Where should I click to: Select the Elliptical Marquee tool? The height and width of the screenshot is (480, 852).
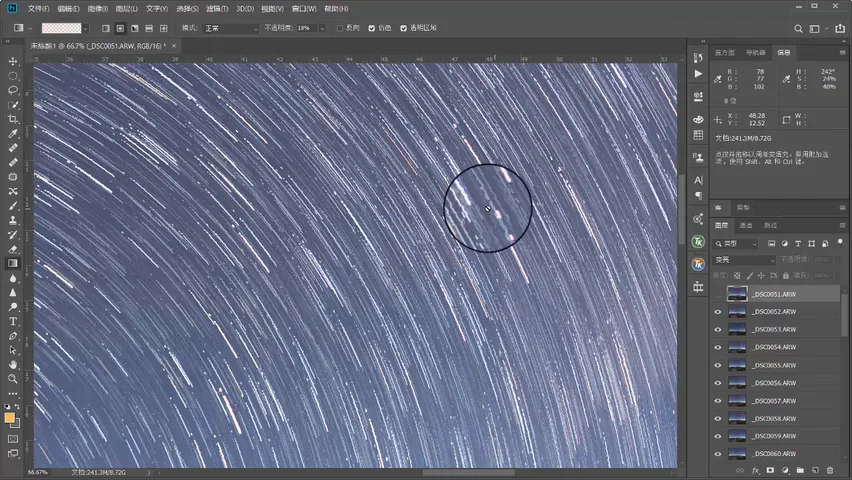click(x=13, y=76)
